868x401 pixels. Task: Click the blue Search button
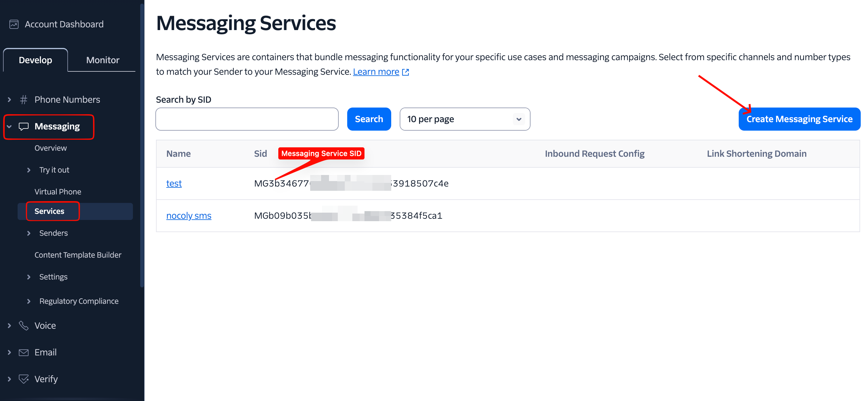click(369, 119)
